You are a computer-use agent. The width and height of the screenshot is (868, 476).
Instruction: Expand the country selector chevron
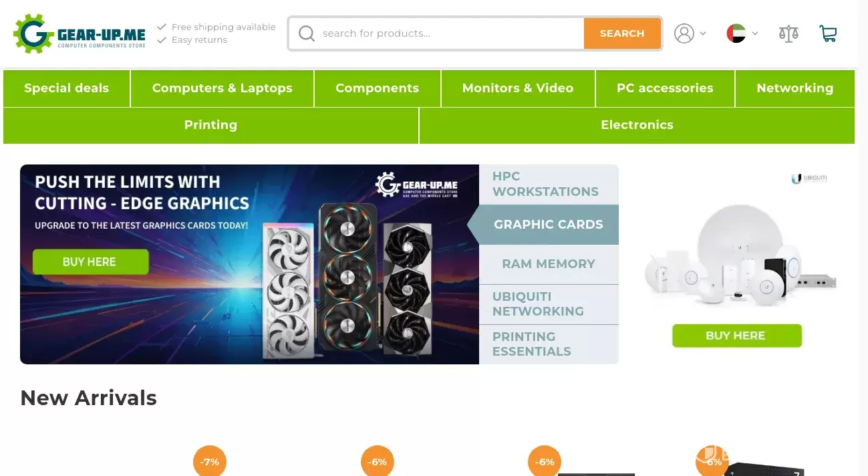click(754, 33)
